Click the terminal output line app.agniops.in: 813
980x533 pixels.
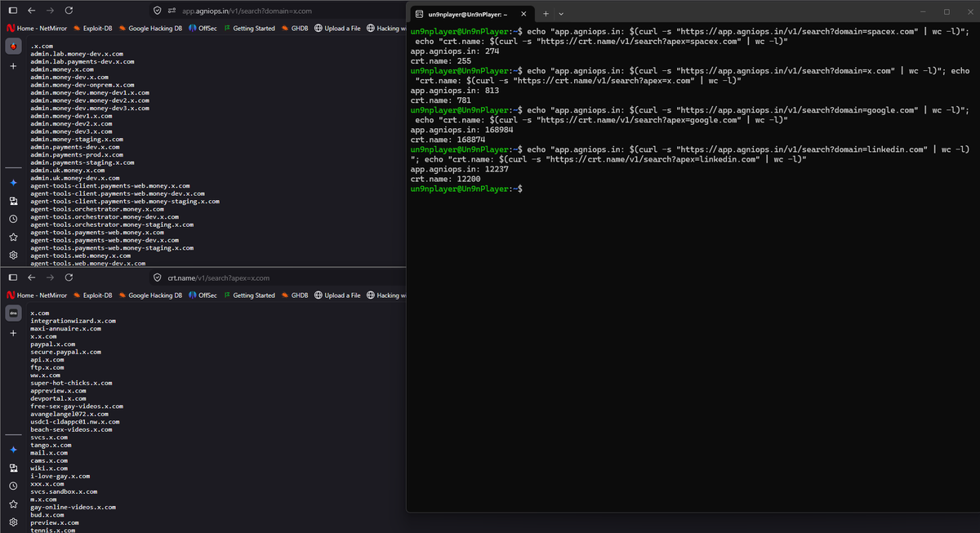coord(456,91)
